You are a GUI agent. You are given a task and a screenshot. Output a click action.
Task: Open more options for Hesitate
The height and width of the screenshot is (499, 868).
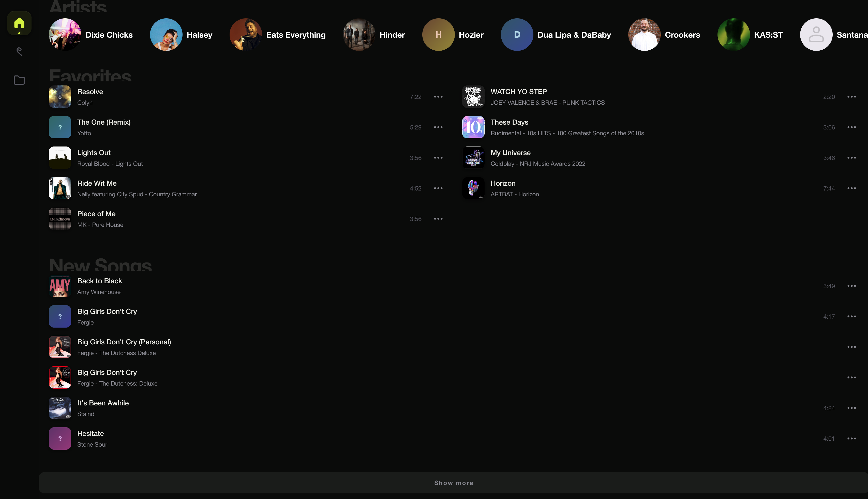point(851,438)
